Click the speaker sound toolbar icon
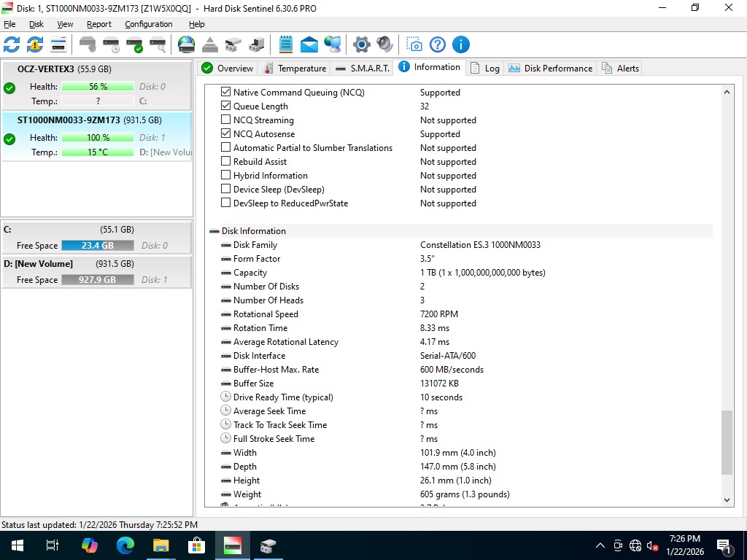Viewport: 747px width, 560px height. (x=384, y=44)
